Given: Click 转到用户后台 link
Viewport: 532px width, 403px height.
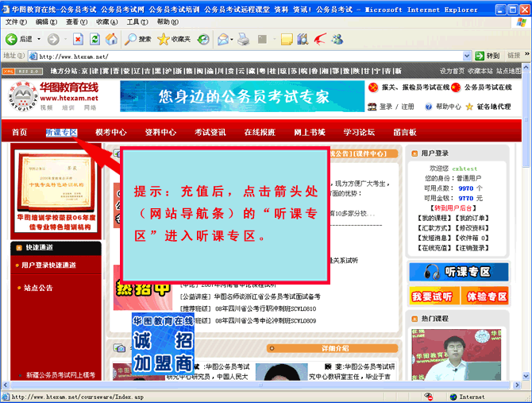Looking at the screenshot, I should click(453, 208).
